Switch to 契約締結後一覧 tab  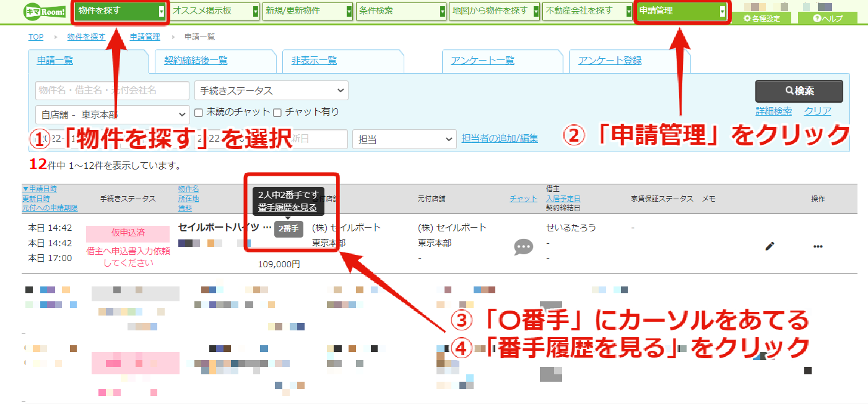(195, 61)
